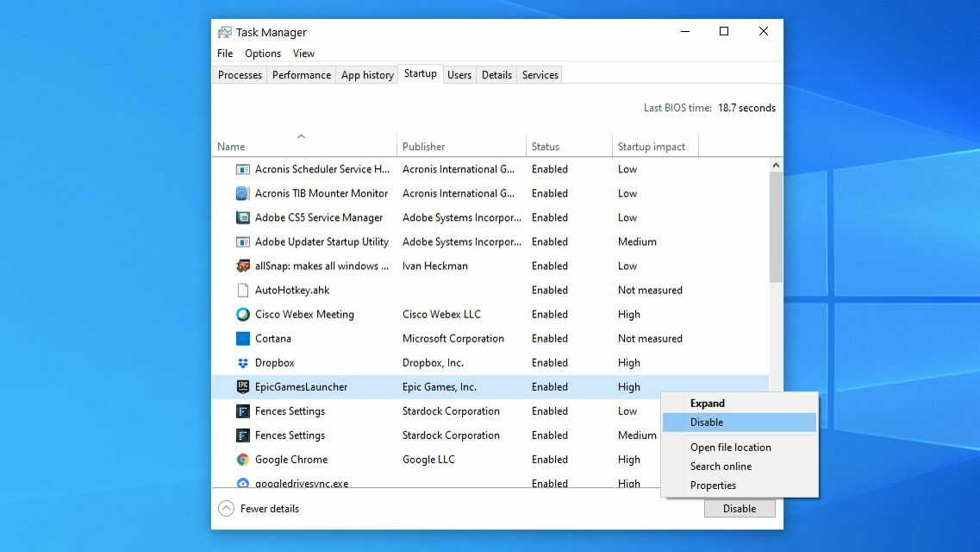Viewport: 980px width, 552px height.
Task: Click the Google LLC publisher cell
Action: 428,460
